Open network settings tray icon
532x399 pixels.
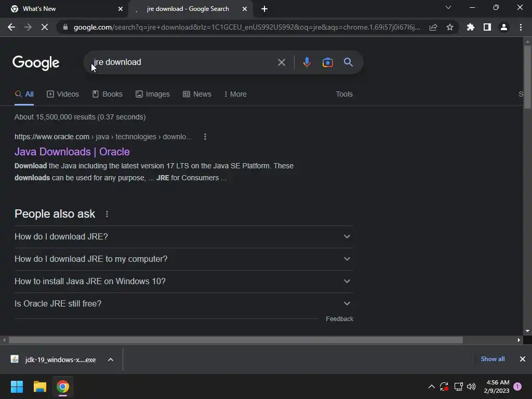[458, 387]
